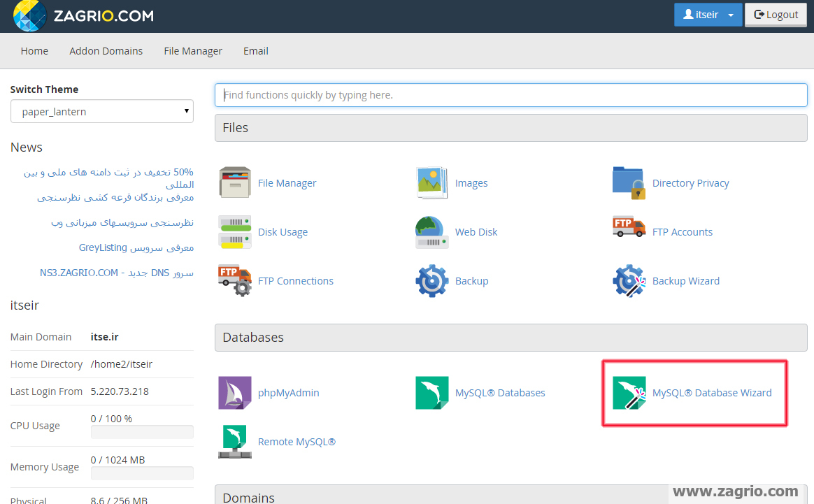The width and height of the screenshot is (814, 504).
Task: Open the File Manager text link
Action: tap(287, 183)
